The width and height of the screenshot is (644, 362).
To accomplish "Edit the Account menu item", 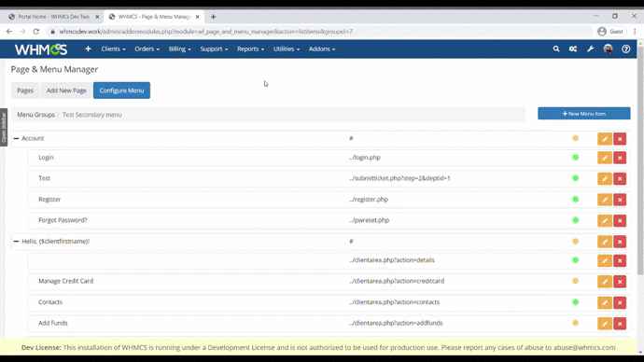I will coord(605,139).
